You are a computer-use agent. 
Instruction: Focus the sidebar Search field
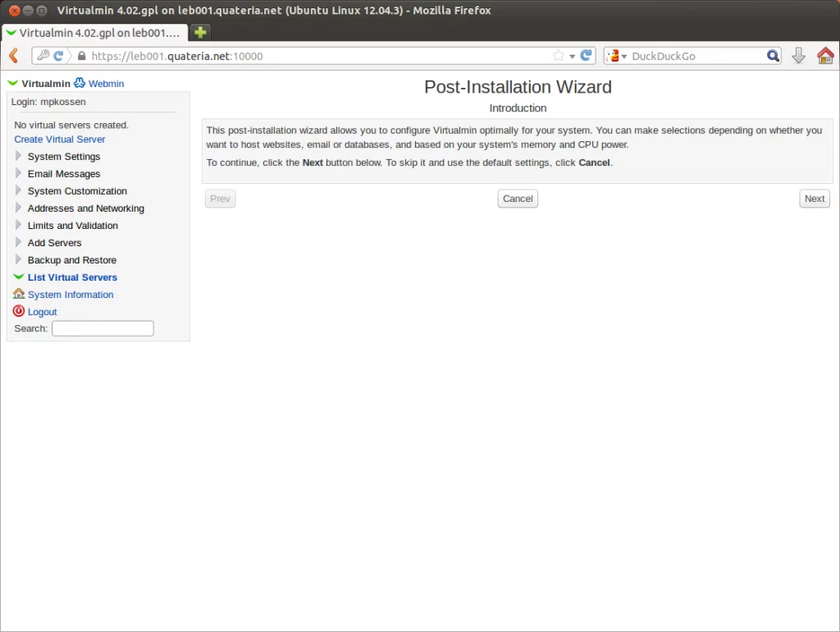pyautogui.click(x=103, y=328)
